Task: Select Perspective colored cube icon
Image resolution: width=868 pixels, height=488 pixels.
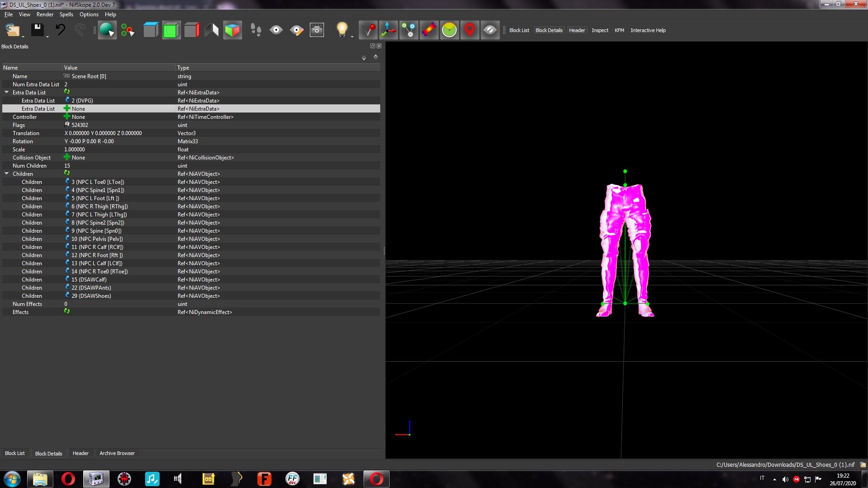Action: [x=232, y=30]
